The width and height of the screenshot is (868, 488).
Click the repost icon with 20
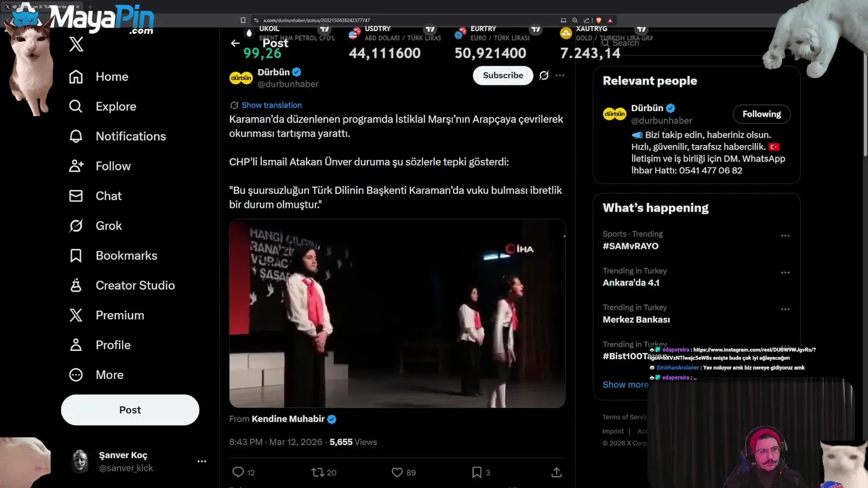317,472
